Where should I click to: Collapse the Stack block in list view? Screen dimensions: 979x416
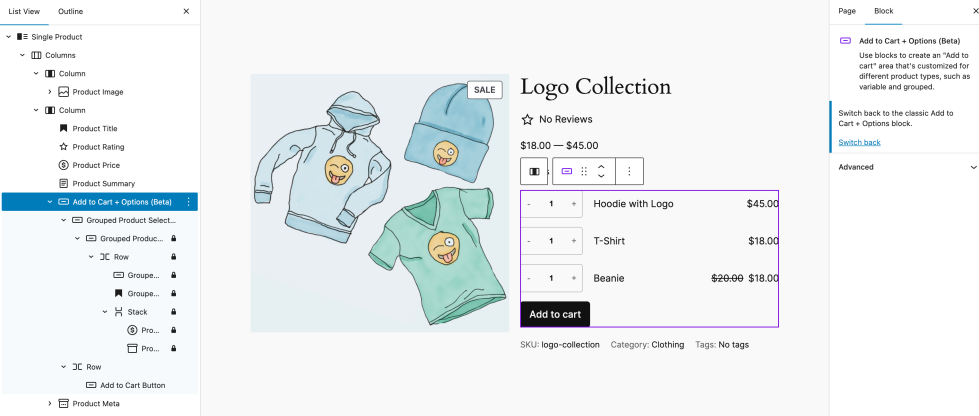coord(105,312)
